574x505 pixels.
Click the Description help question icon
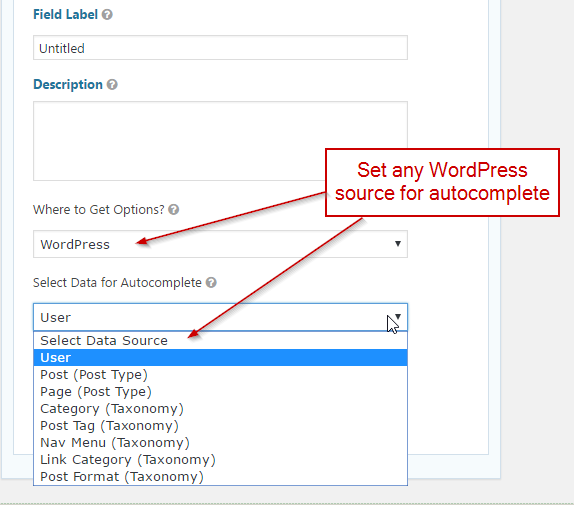pyautogui.click(x=112, y=85)
